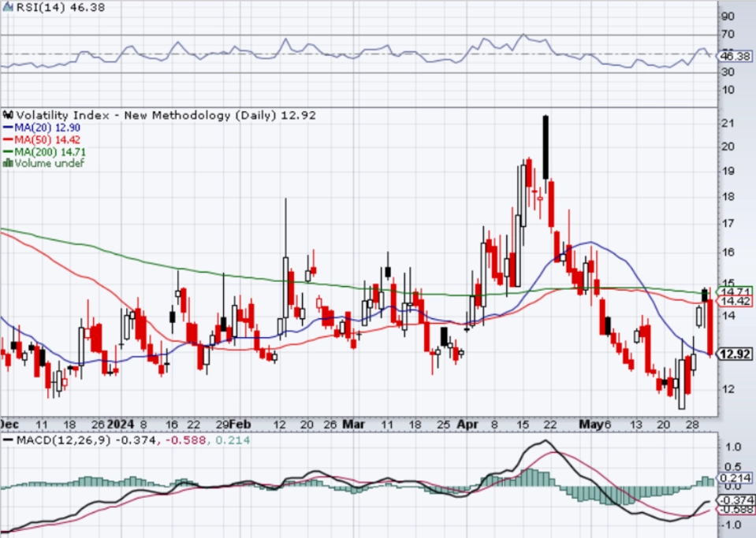This screenshot has height=538, width=756.
Task: Click the 0.214 MACD histogram value tag
Action: tap(734, 478)
